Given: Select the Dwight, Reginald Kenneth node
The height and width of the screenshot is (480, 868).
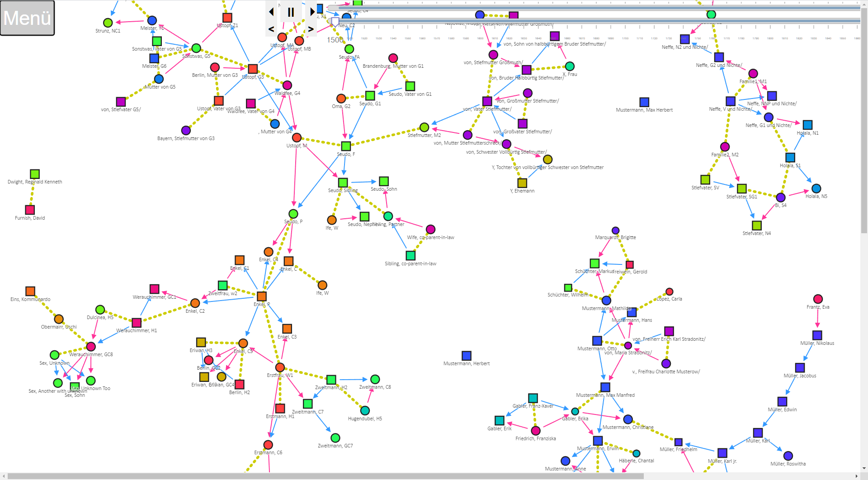Looking at the screenshot, I should click(35, 174).
